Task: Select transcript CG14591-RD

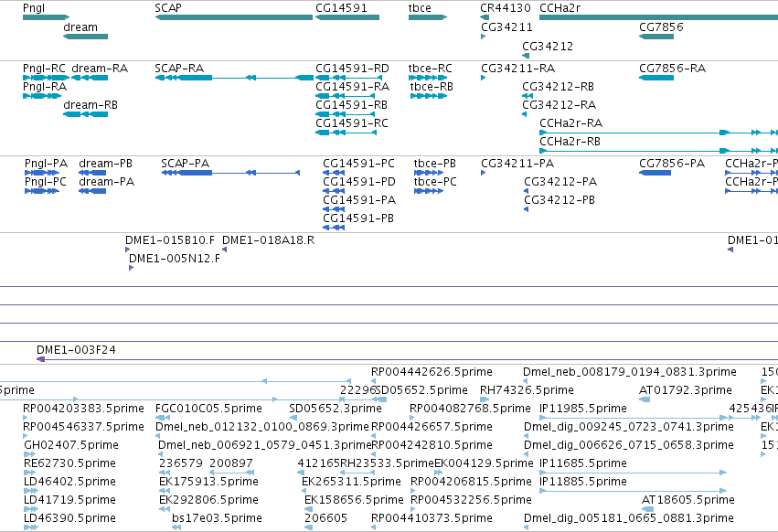Action: (352, 69)
